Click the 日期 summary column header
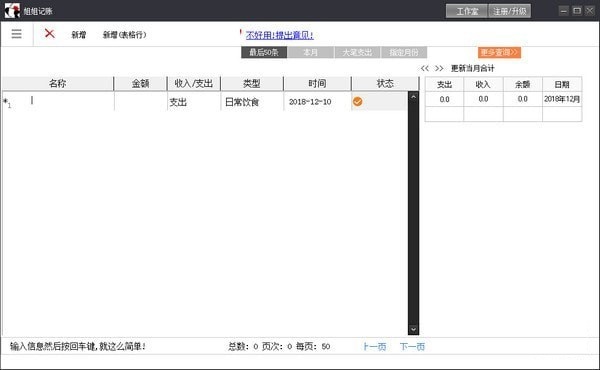The height and width of the screenshot is (370, 600). (x=562, y=85)
